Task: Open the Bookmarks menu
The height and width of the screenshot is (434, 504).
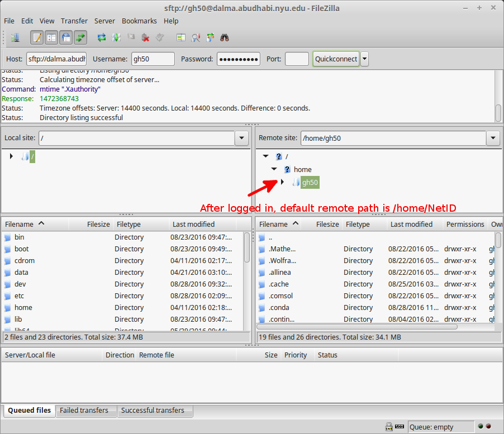Action: [x=139, y=21]
